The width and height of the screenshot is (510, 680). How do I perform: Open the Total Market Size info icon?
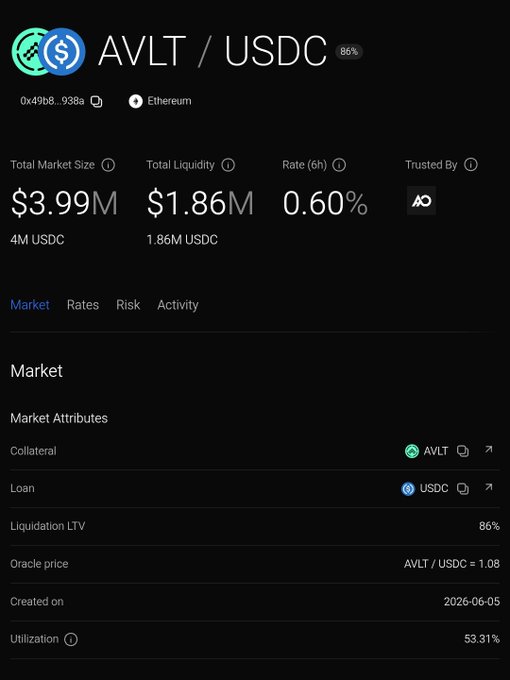(108, 165)
